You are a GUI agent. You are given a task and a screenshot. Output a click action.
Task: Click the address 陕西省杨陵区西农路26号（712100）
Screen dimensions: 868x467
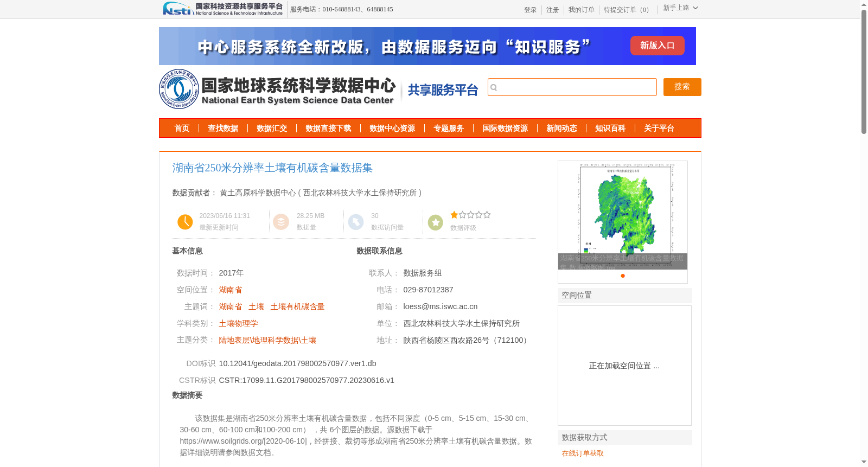click(x=467, y=340)
